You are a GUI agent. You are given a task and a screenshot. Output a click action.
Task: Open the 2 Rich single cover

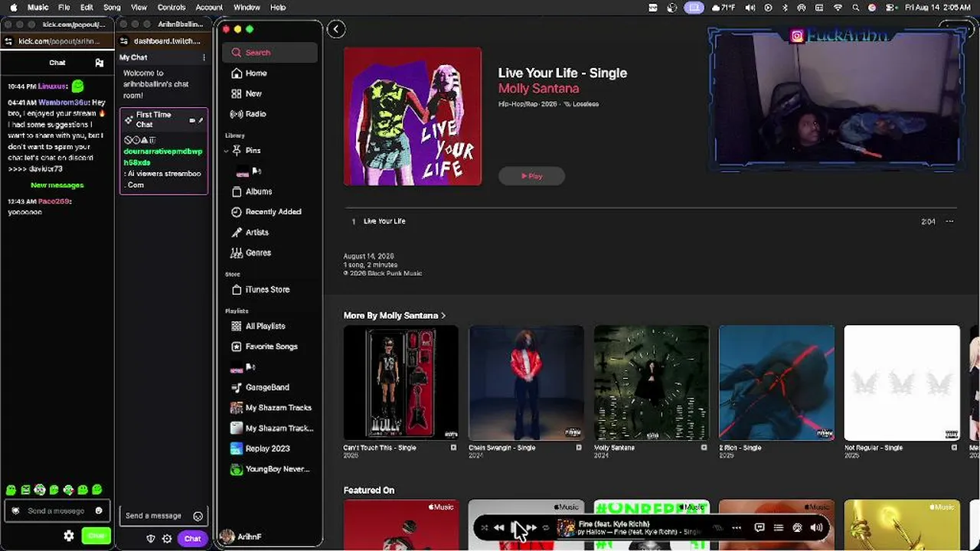[x=776, y=383]
